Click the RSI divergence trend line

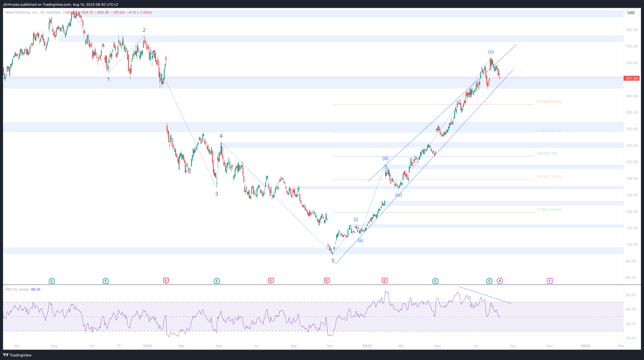coord(485,295)
